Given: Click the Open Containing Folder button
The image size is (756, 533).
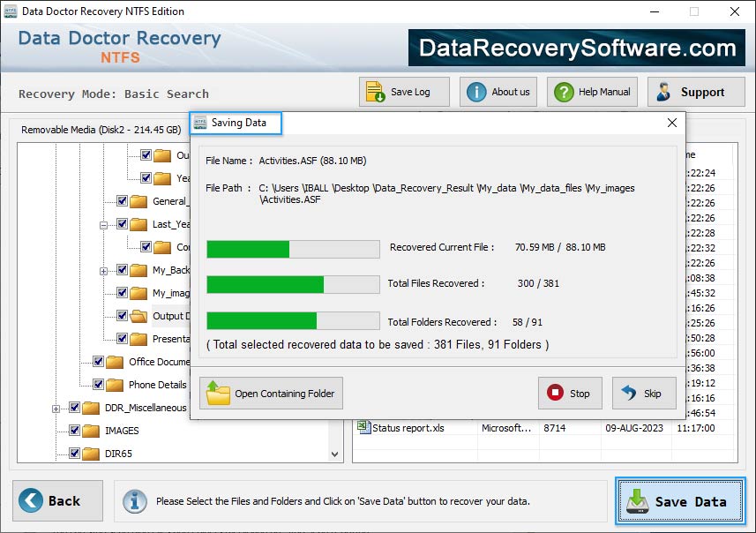Looking at the screenshot, I should 270,393.
